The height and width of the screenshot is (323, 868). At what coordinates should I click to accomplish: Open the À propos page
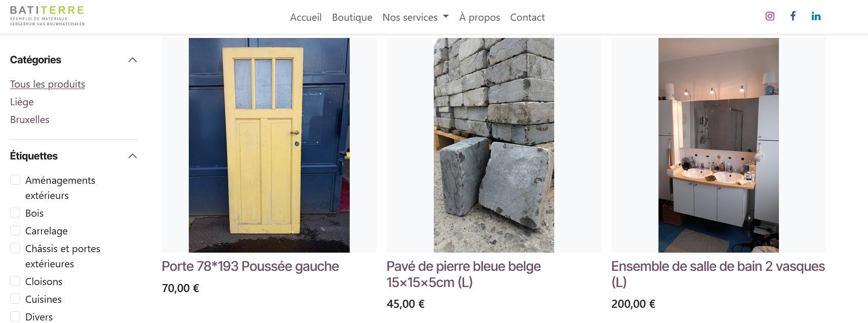479,17
